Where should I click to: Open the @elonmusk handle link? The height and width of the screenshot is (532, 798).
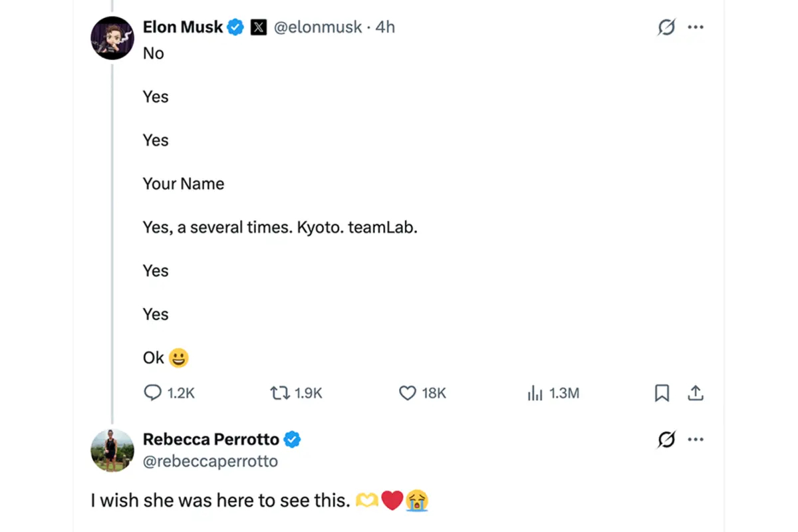(x=318, y=27)
